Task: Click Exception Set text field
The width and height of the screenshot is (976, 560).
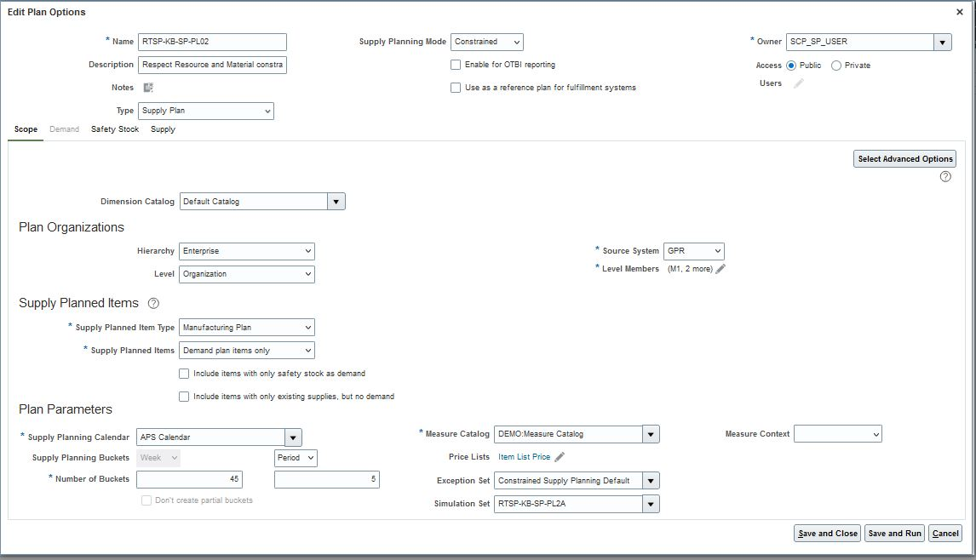Action: coord(568,481)
